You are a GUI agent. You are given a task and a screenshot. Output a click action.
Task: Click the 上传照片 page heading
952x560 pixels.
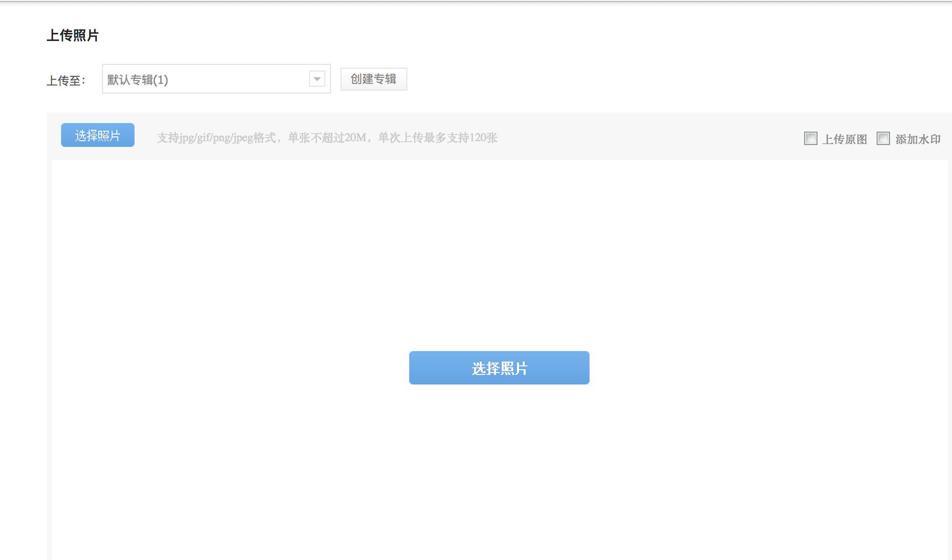72,35
